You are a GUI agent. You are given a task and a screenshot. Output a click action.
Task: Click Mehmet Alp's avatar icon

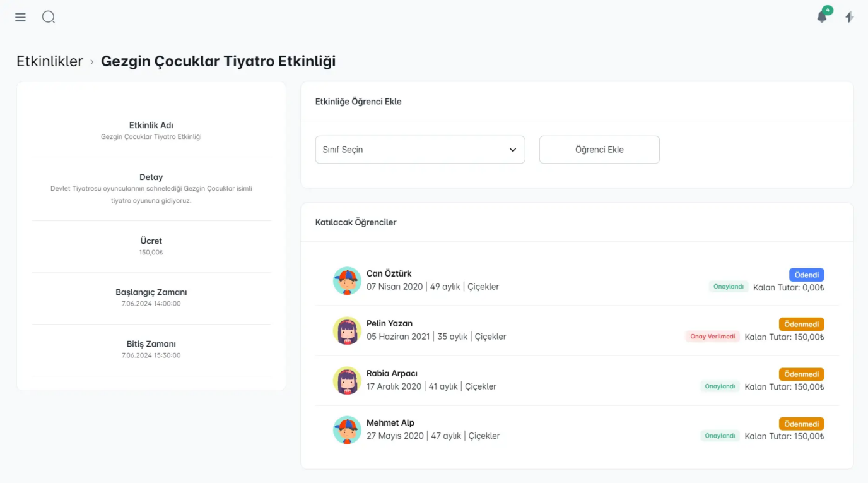347,430
